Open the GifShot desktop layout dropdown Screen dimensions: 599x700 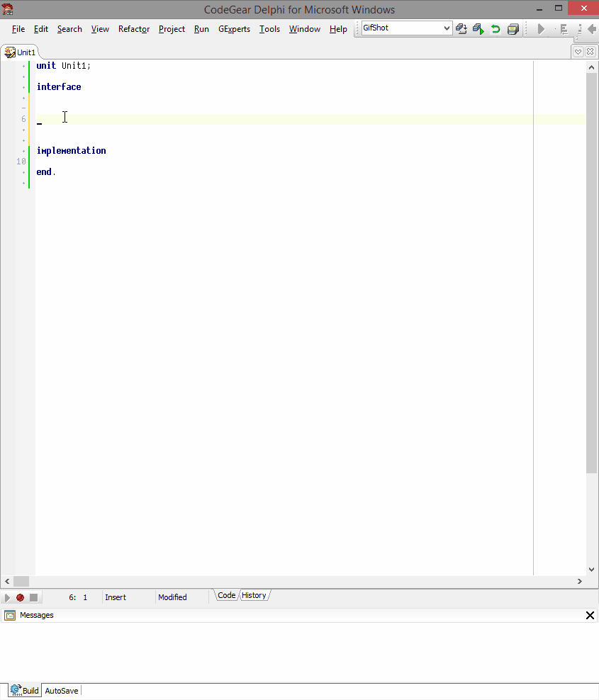[447, 28]
